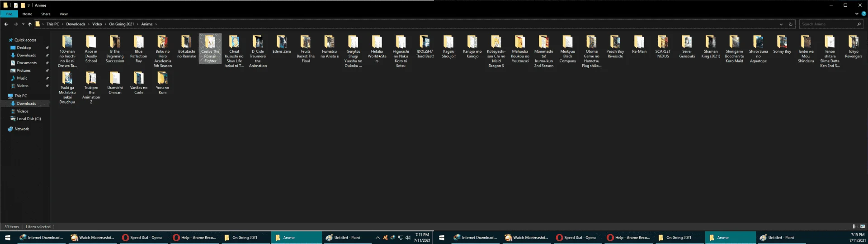This screenshot has height=244, width=868.
Task: Select the Tsuki ga Michibiku Isekai Douchuu folder
Action: (67, 88)
